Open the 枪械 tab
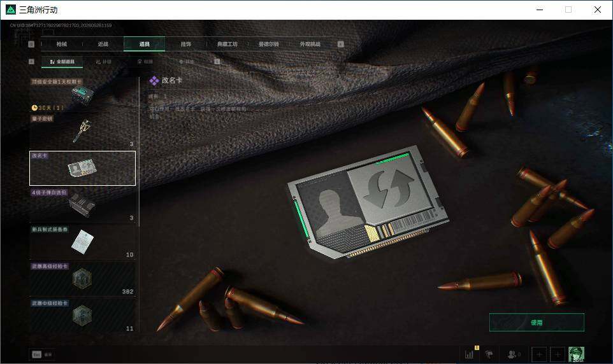 (62, 44)
